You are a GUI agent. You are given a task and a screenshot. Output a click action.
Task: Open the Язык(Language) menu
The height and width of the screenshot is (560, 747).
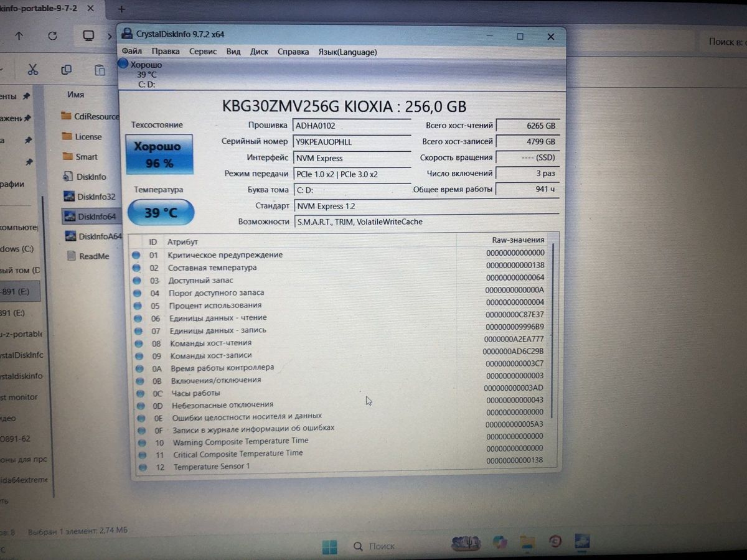(347, 52)
